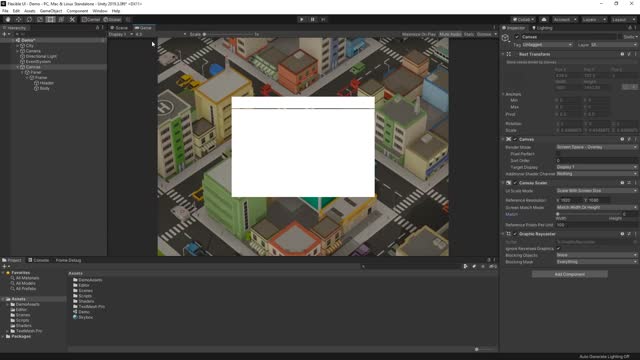This screenshot has width=640, height=360.
Task: Open the Screen Match Mode dropdown
Action: pyautogui.click(x=597, y=207)
